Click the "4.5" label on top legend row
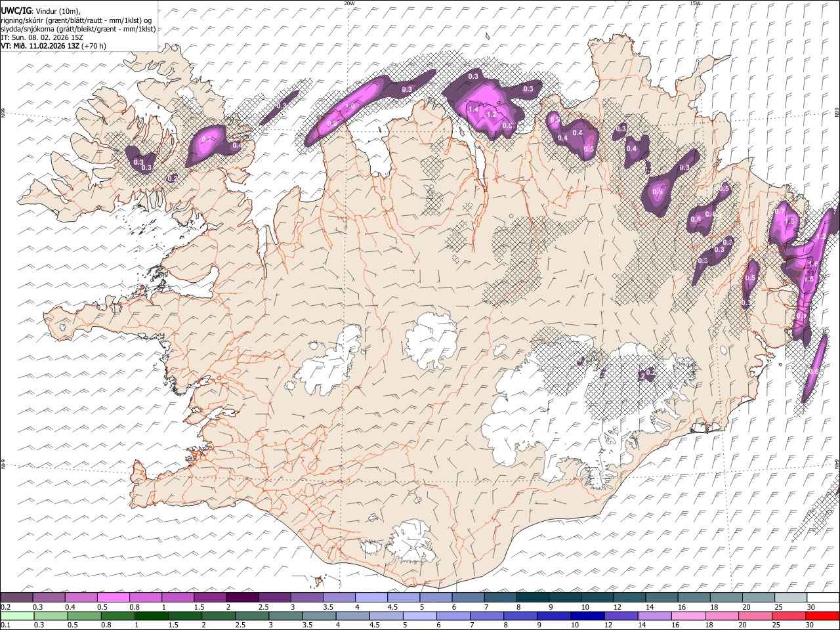 [x=392, y=607]
